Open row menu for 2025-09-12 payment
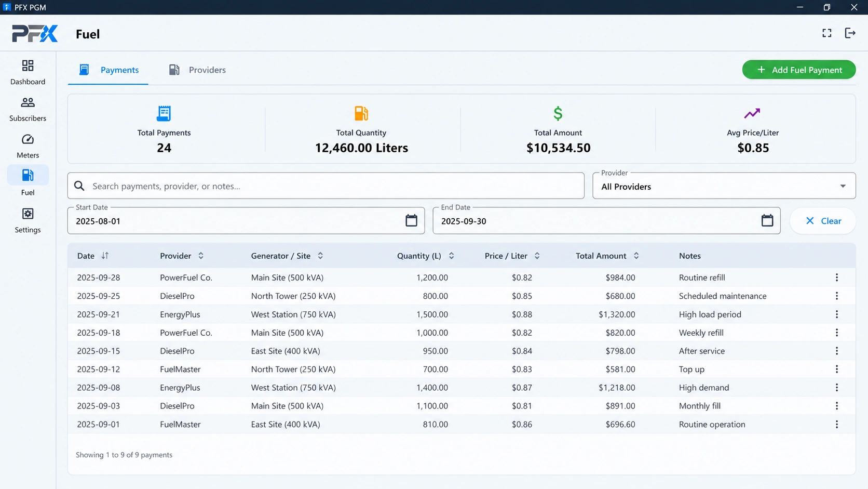 [x=837, y=369]
